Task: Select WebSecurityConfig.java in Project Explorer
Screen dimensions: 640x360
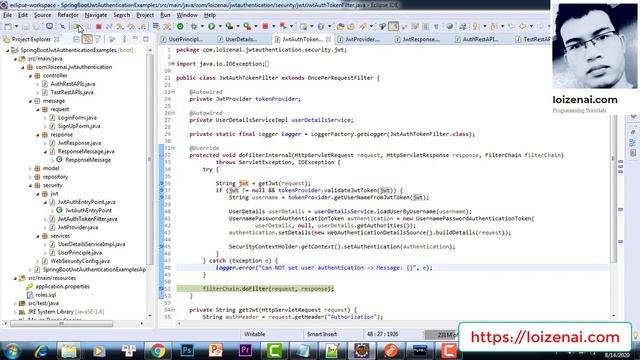Action: coord(80,261)
